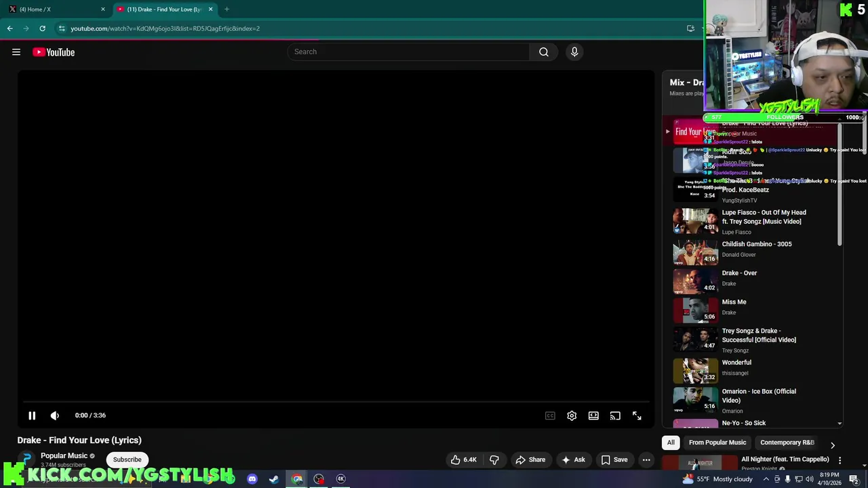Toggle closed captions on the player
868x488 pixels.
pyautogui.click(x=550, y=415)
